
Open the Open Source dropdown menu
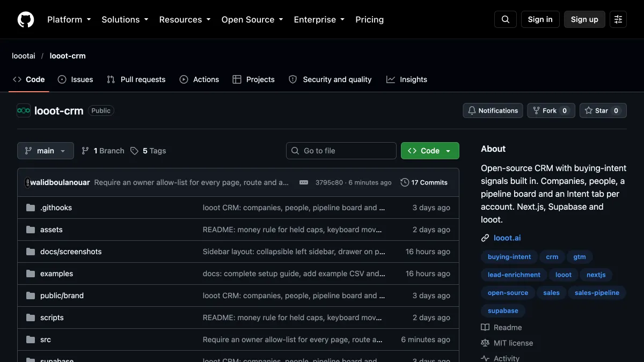(x=253, y=19)
